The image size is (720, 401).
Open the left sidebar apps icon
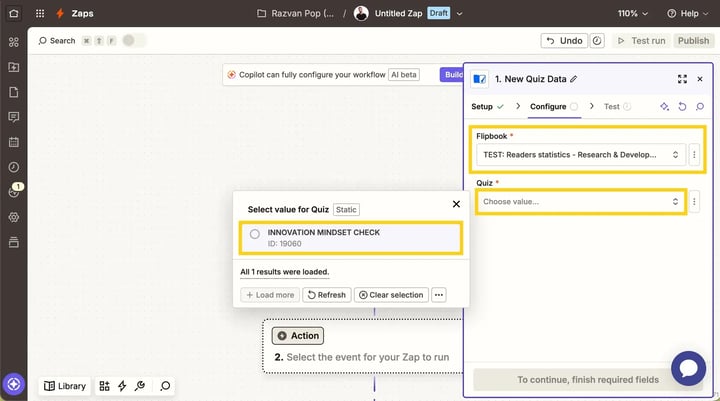pyautogui.click(x=14, y=42)
